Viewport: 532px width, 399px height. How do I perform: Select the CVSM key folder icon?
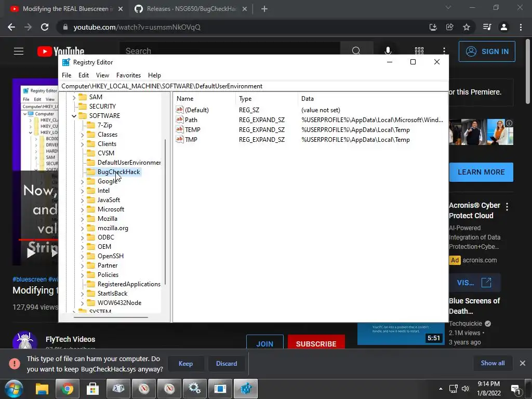pos(90,153)
